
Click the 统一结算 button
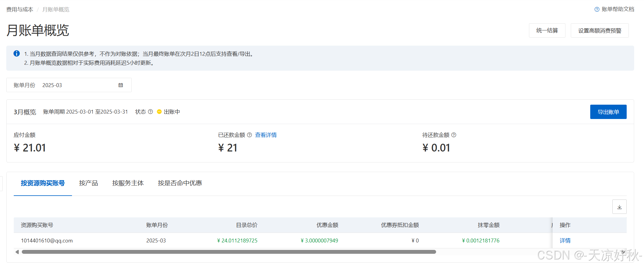547,30
